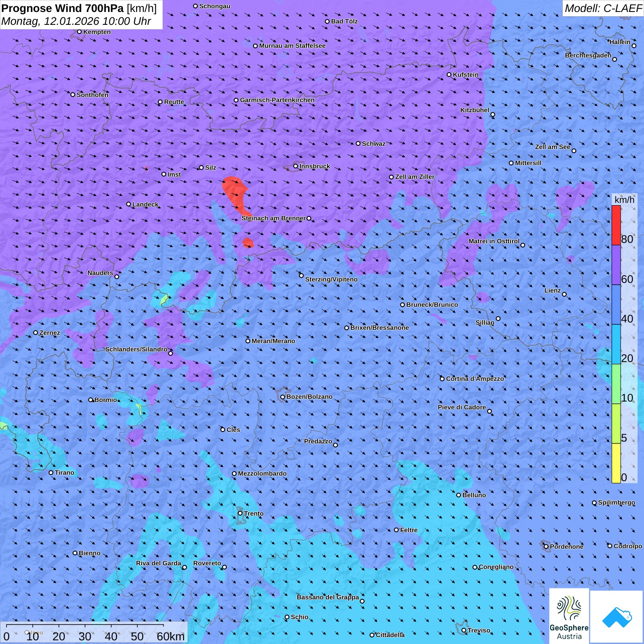Click the Schwaz location dot
This screenshot has width=644, height=644.
point(358,144)
